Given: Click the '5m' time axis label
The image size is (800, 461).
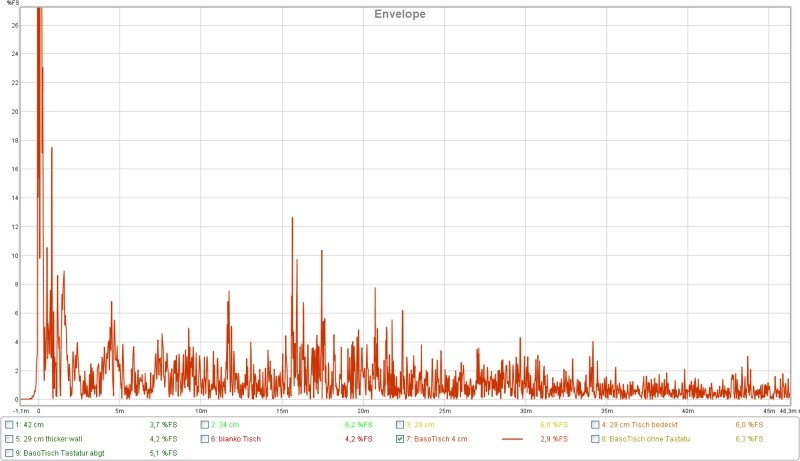Looking at the screenshot, I should (119, 411).
